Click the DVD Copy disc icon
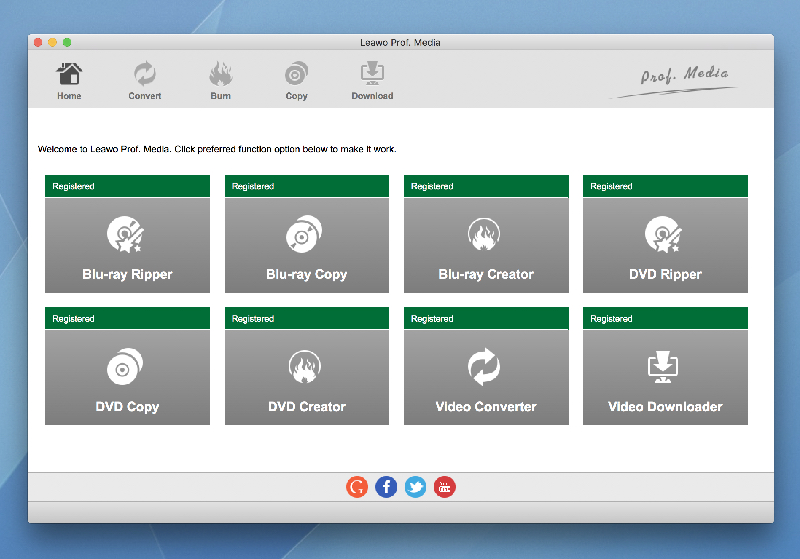The image size is (800, 559). coord(125,367)
